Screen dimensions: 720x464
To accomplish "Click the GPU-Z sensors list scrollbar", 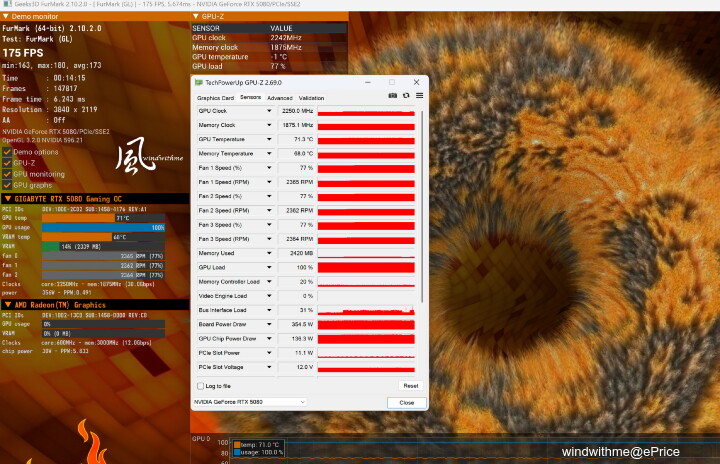I will tap(422, 207).
